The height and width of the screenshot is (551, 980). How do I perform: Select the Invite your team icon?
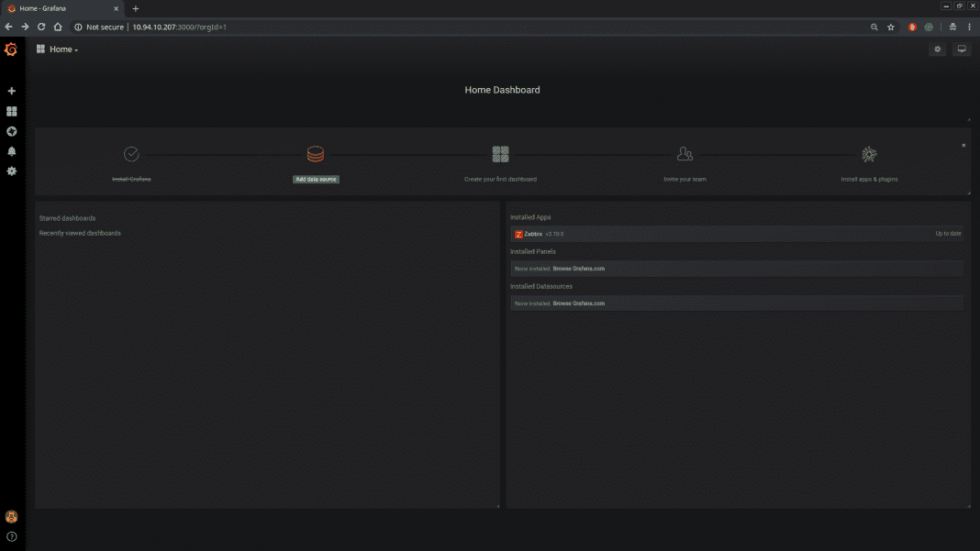tap(685, 153)
